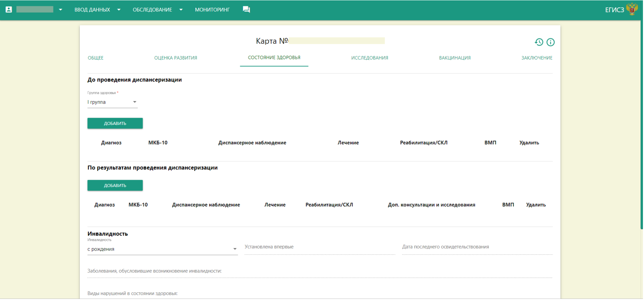Switch to the ОЦЕНКА РАЗВИТИЯ tab
The image size is (644, 301).
coord(176,58)
